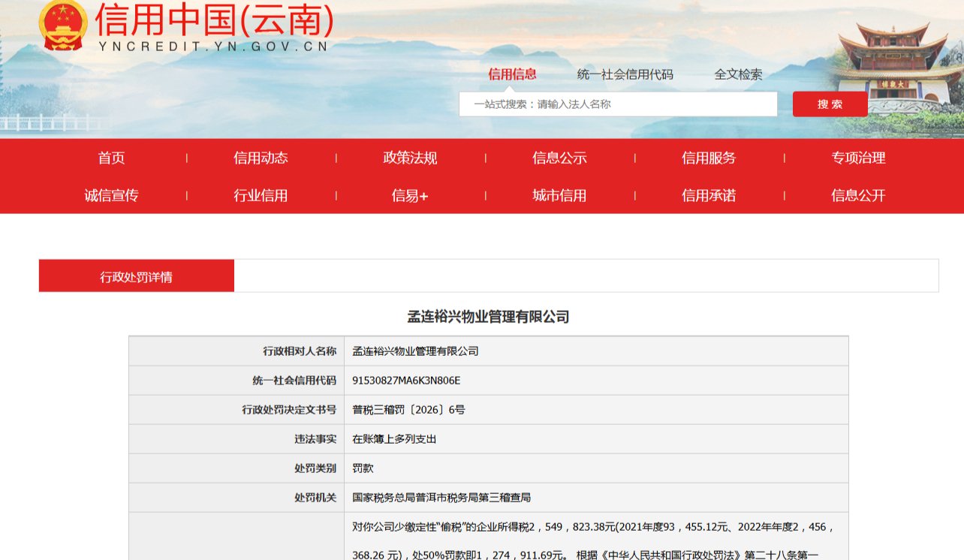Screen dimensions: 964x560
Task: Select credit code 91530827MA6K3N806E
Action: [406, 381]
